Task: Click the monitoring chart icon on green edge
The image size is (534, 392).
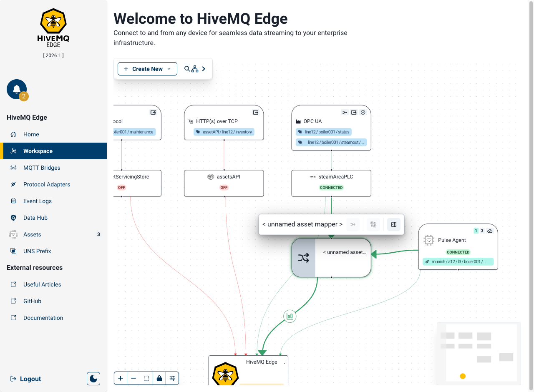Action: pos(290,317)
